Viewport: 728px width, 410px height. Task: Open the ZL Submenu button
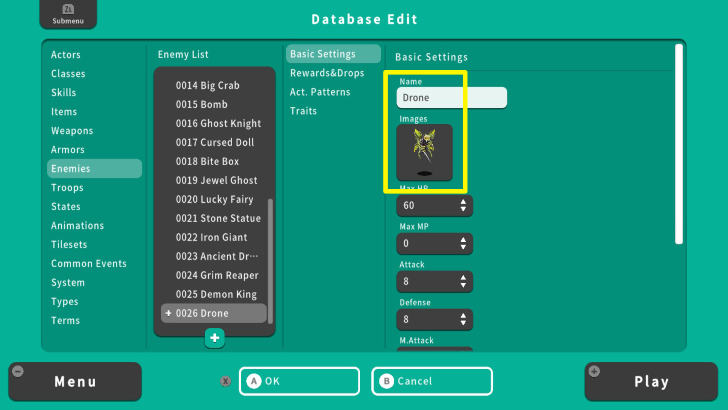click(68, 14)
